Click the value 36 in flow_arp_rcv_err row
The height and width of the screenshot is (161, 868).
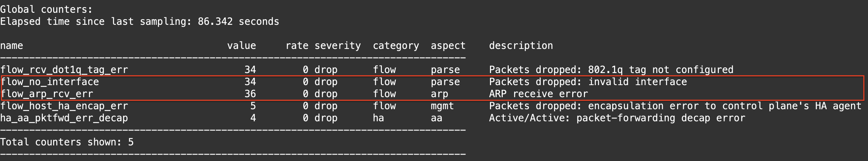[x=250, y=94]
